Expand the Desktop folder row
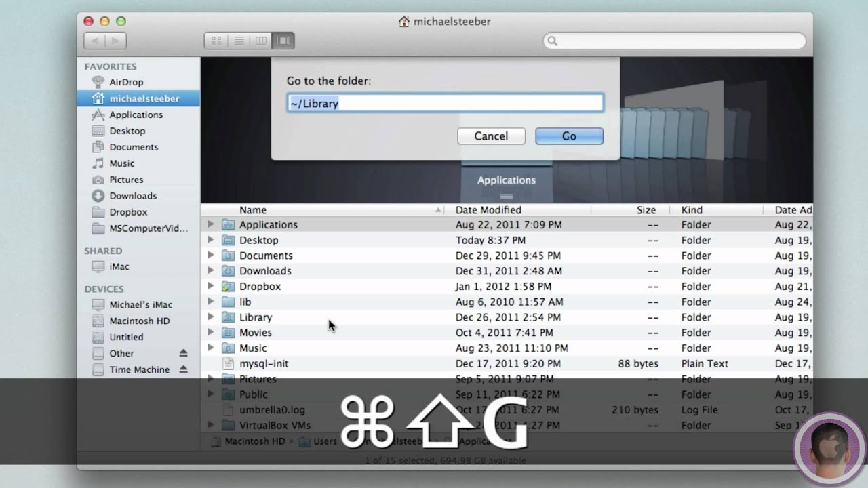The image size is (868, 488). coord(210,240)
